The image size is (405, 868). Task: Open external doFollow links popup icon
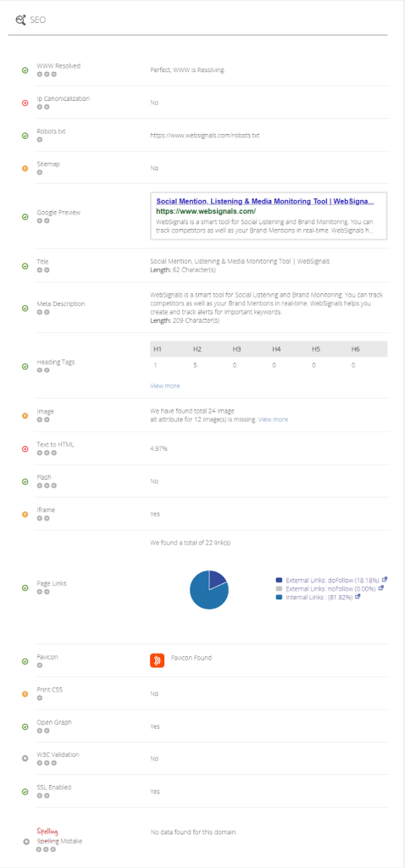click(385, 579)
